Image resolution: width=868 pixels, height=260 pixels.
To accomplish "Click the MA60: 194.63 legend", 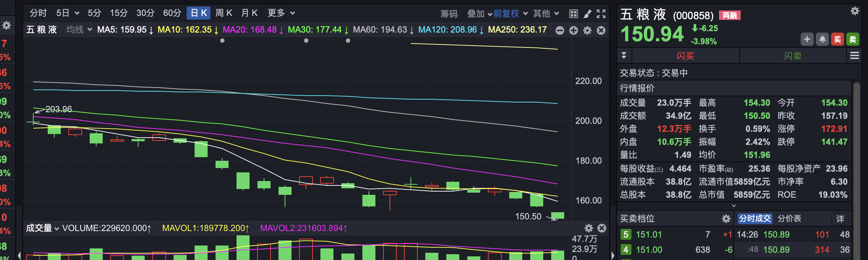I will click(384, 30).
